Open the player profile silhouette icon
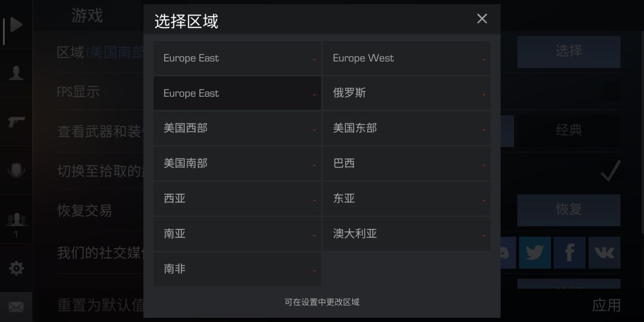The image size is (644, 322). [16, 73]
